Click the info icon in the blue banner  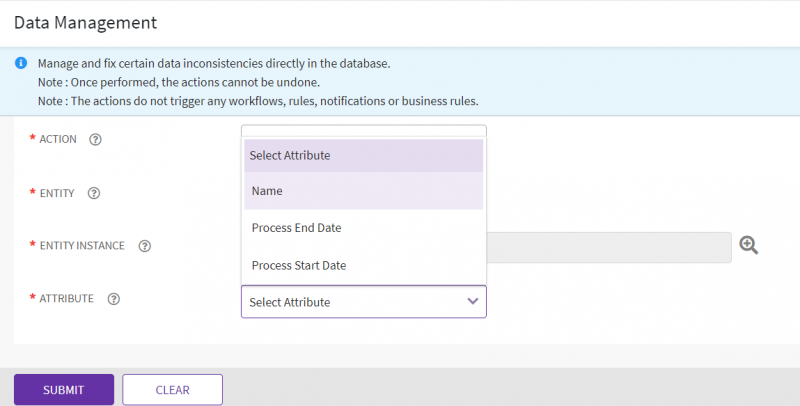click(x=21, y=63)
